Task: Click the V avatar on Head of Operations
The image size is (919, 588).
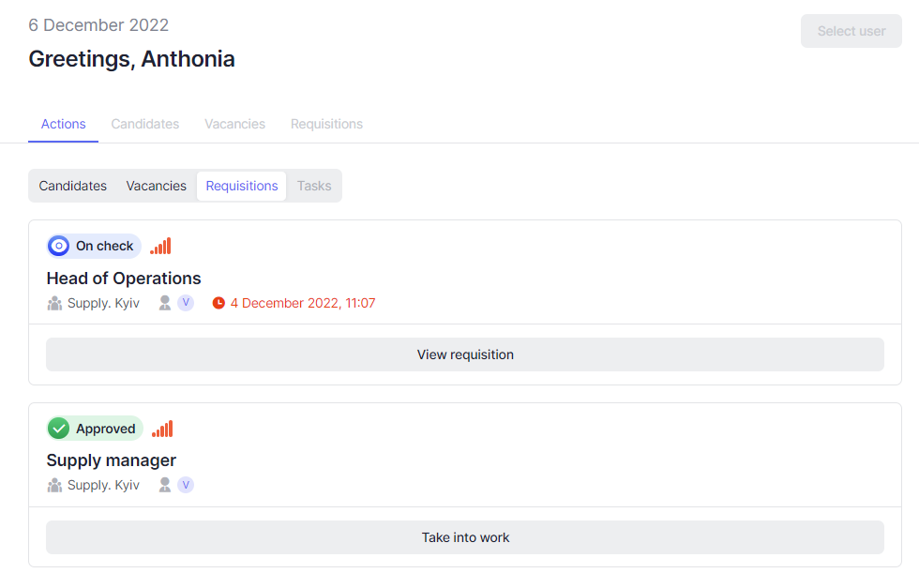Action: 186,303
